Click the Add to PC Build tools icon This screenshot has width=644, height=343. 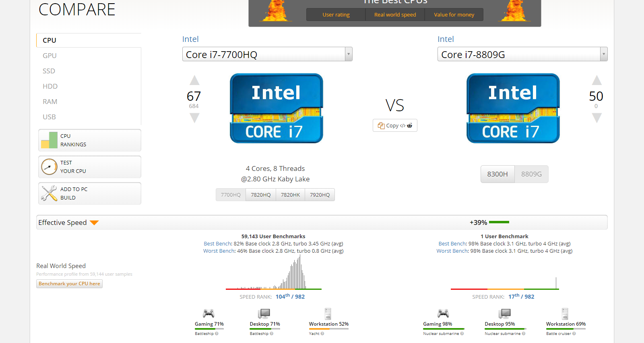click(x=49, y=193)
